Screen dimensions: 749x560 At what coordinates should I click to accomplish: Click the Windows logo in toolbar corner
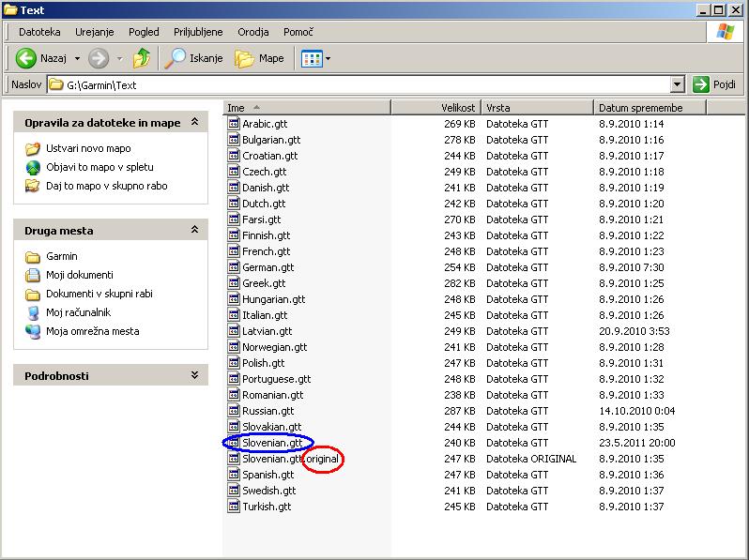tap(726, 32)
